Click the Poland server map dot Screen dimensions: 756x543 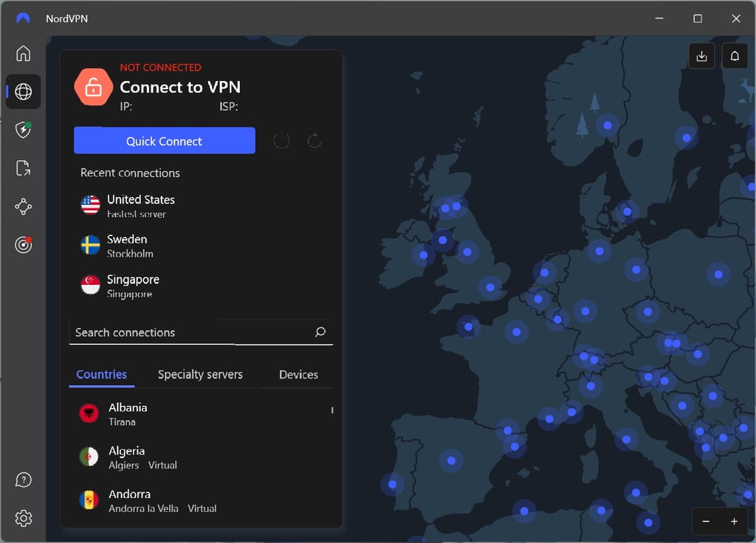coord(718,274)
